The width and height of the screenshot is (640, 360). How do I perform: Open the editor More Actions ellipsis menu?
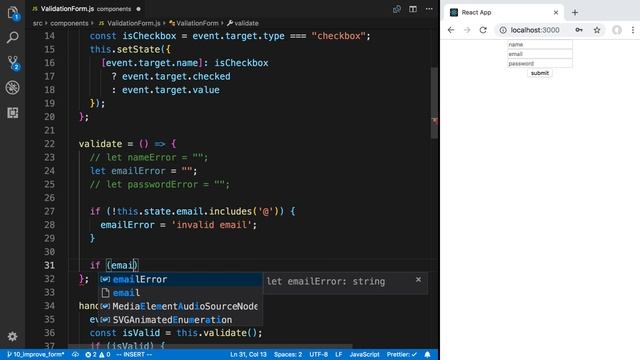click(429, 9)
